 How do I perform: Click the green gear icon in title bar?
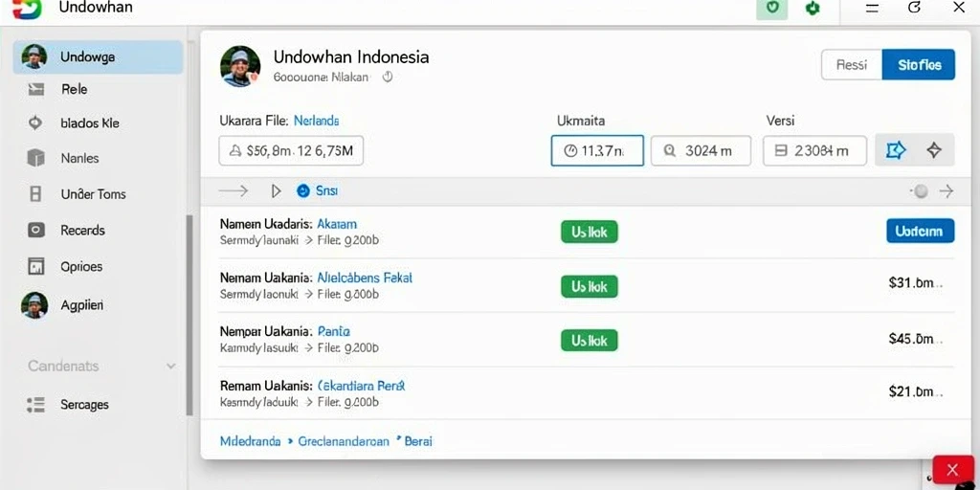(x=812, y=8)
